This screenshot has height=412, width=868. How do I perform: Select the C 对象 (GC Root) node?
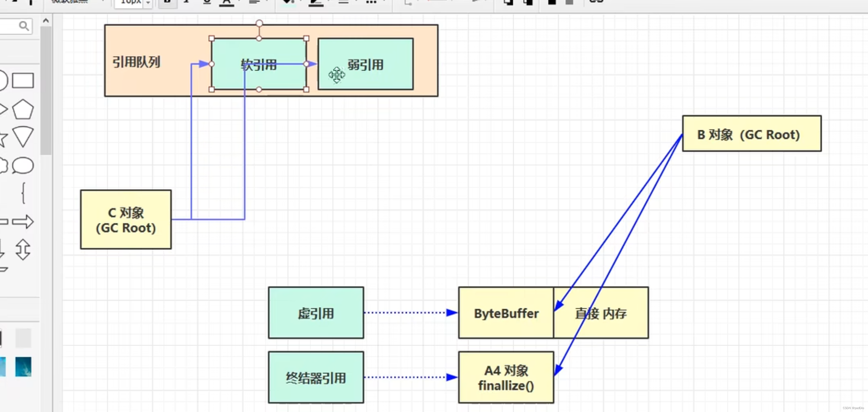(x=126, y=220)
